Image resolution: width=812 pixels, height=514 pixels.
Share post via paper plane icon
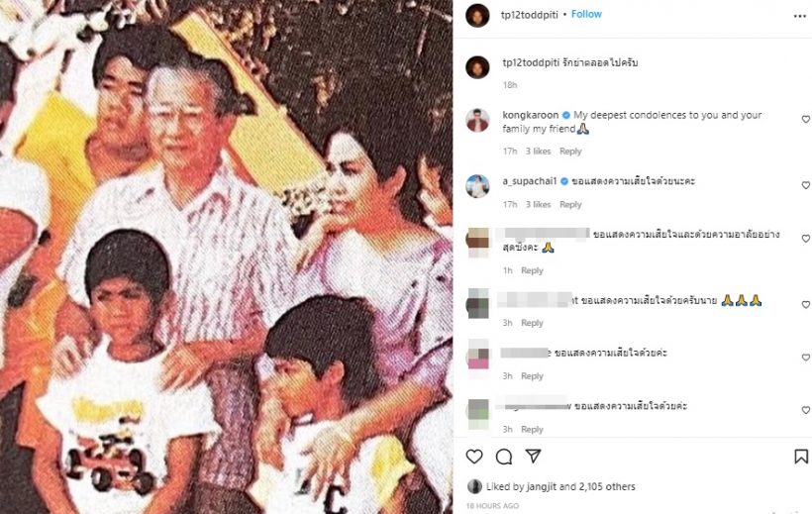click(x=533, y=456)
